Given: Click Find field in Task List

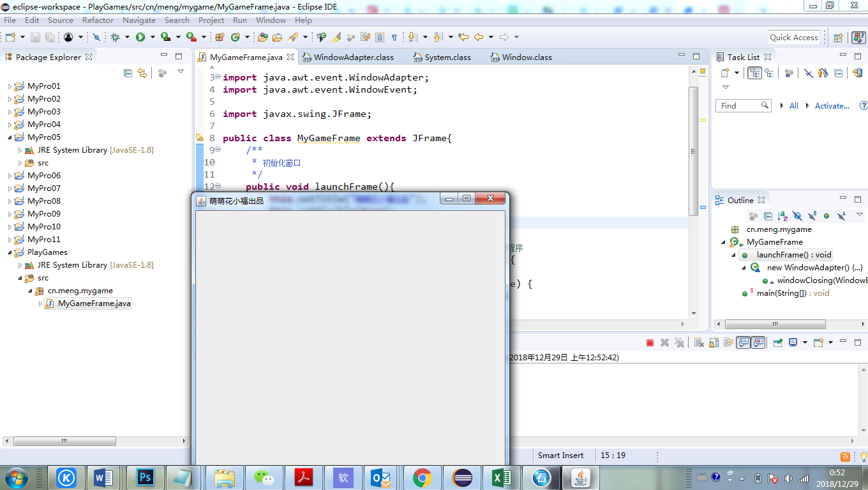Looking at the screenshot, I should pyautogui.click(x=743, y=106).
